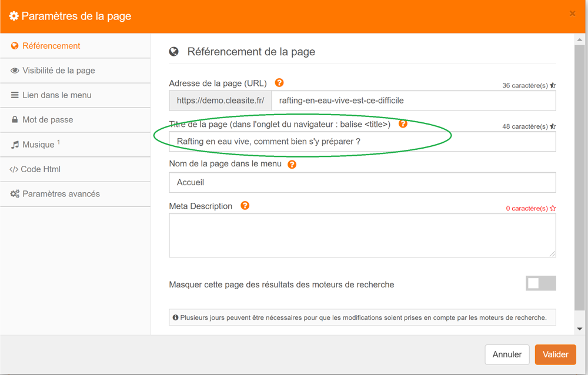Image resolution: width=588 pixels, height=375 pixels.
Task: Open the Référencement tab
Action: (x=51, y=46)
